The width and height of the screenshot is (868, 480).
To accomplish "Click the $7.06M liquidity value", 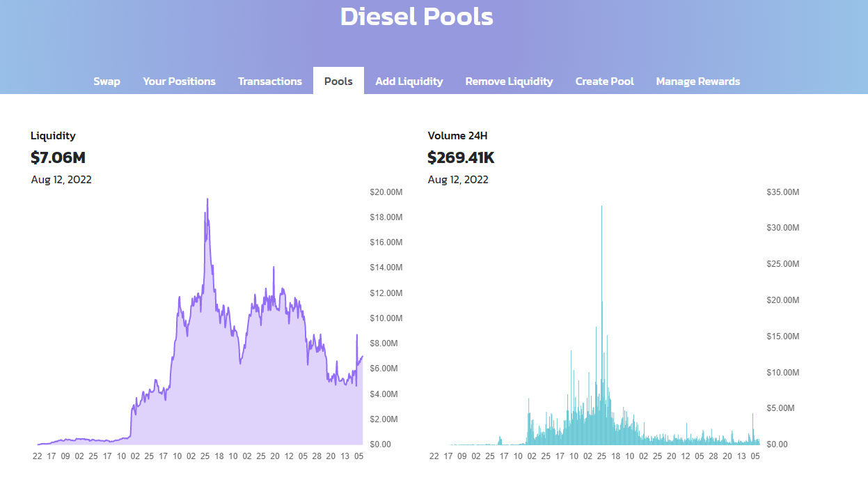I will click(x=58, y=158).
